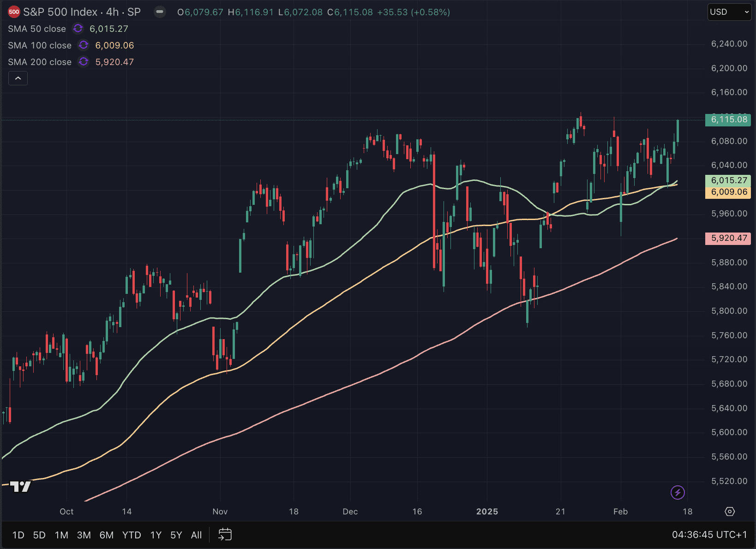
Task: Select the 6M time range
Action: click(x=107, y=535)
